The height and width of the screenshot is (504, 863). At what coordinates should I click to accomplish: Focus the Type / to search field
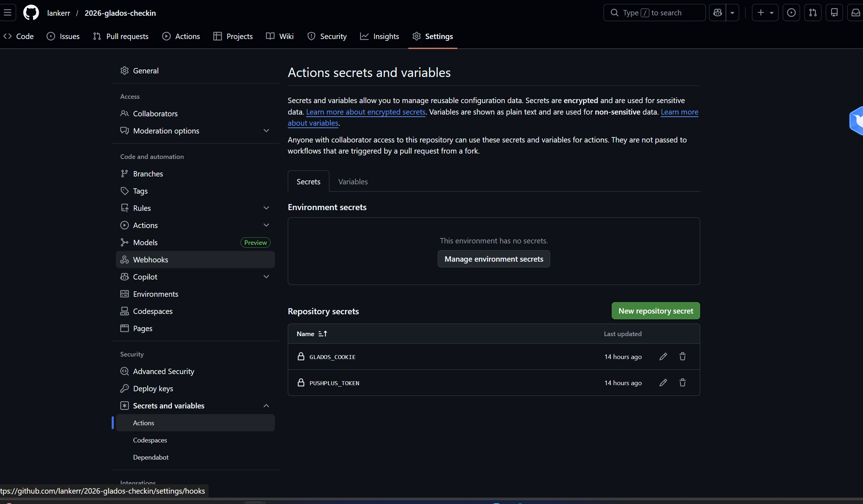(x=654, y=13)
